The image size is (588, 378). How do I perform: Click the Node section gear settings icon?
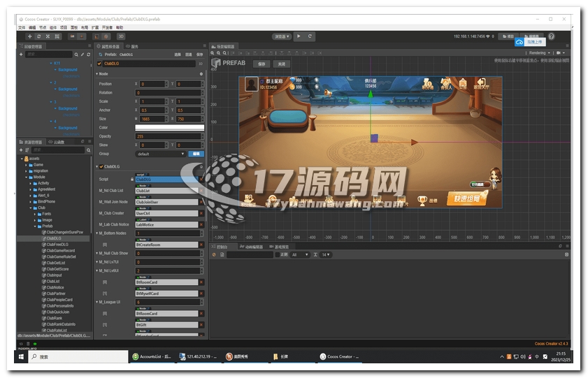(201, 74)
